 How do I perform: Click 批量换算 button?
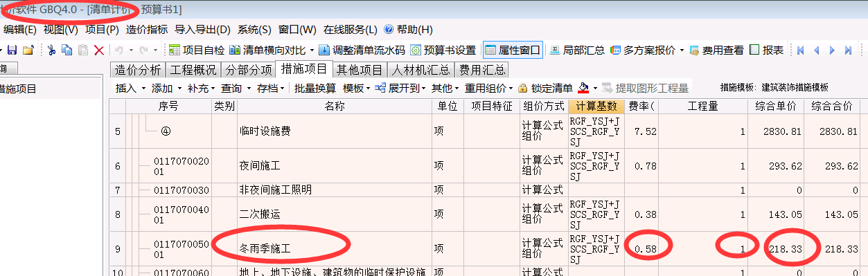[315, 89]
